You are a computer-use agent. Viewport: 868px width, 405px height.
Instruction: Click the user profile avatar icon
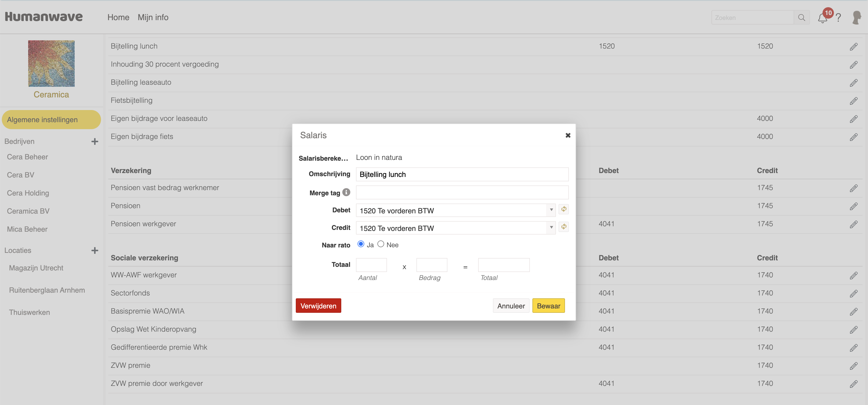pyautogui.click(x=857, y=18)
